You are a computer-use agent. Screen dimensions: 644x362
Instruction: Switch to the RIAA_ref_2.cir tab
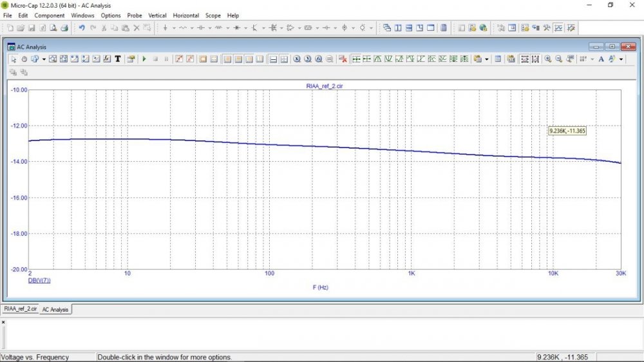(21, 309)
